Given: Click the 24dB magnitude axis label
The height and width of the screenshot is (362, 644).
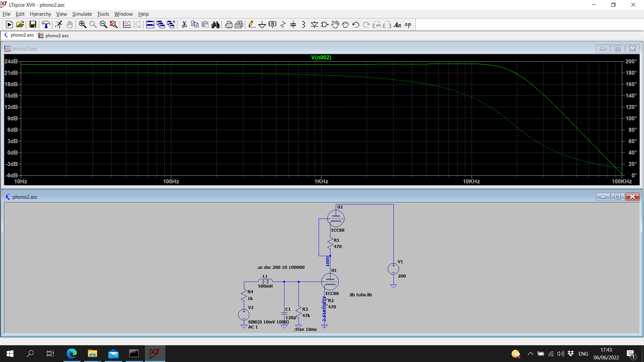Looking at the screenshot, I should 11,61.
